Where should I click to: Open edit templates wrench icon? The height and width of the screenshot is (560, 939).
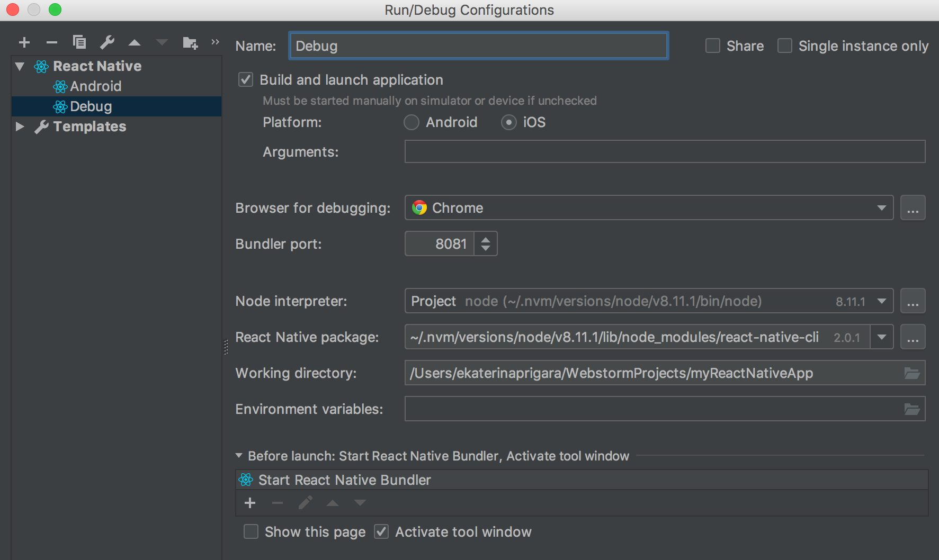click(x=108, y=42)
